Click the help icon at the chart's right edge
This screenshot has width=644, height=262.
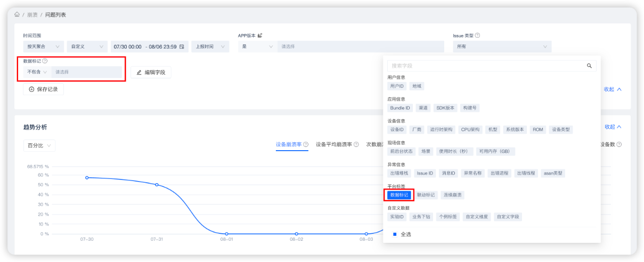619,144
